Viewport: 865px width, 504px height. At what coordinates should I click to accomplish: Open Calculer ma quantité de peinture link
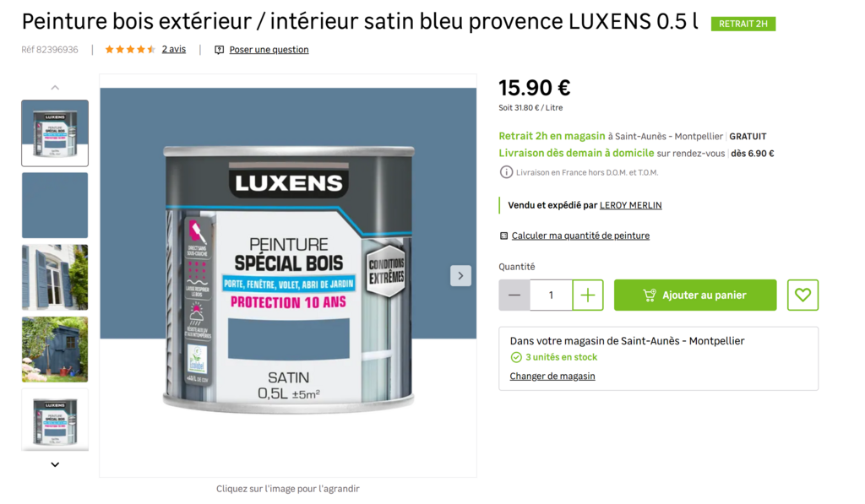tap(580, 236)
